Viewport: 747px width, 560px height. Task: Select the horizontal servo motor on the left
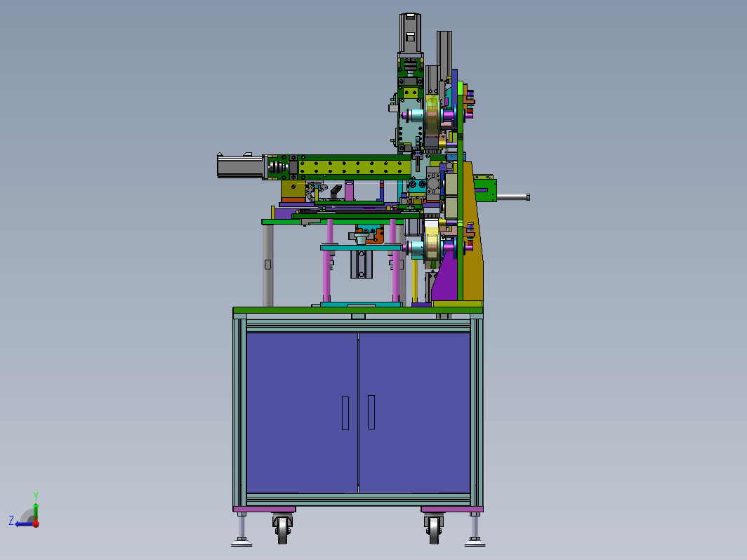click(x=240, y=166)
